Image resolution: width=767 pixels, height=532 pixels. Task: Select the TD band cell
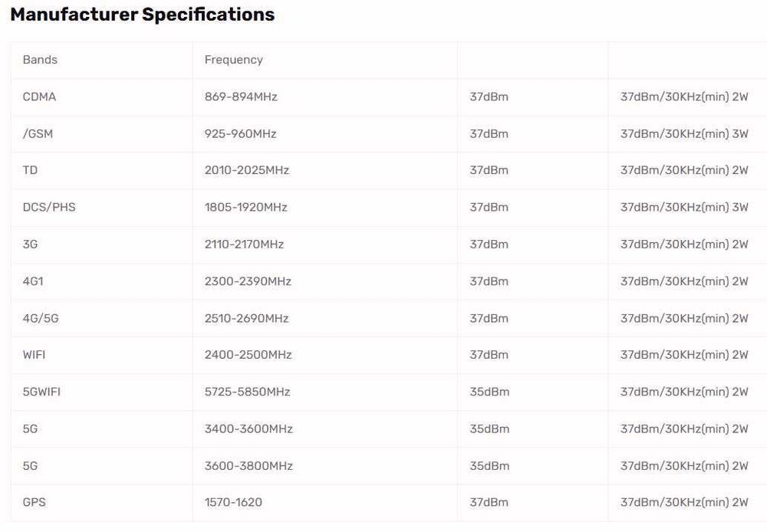point(30,170)
